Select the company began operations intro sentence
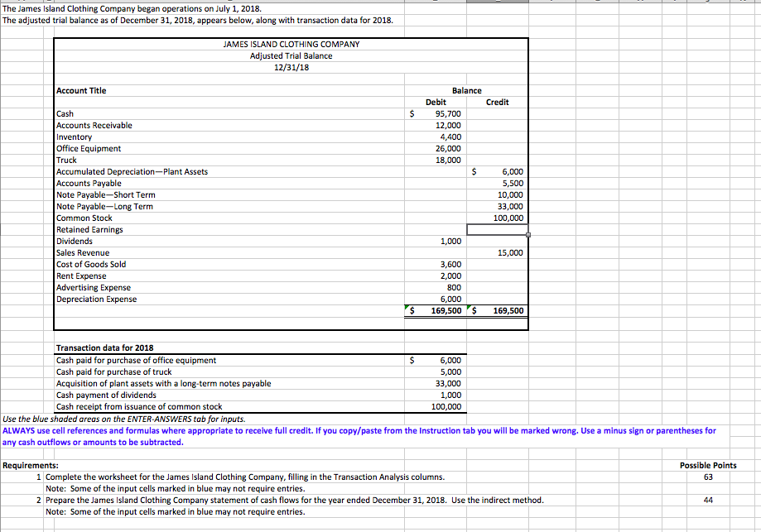The image size is (761, 532). click(x=132, y=9)
